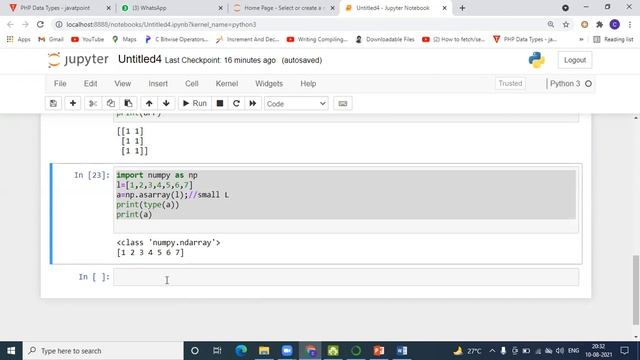The image size is (640, 360).
Task: Open Microsoft Edge from the taskbar
Action: 241,351
